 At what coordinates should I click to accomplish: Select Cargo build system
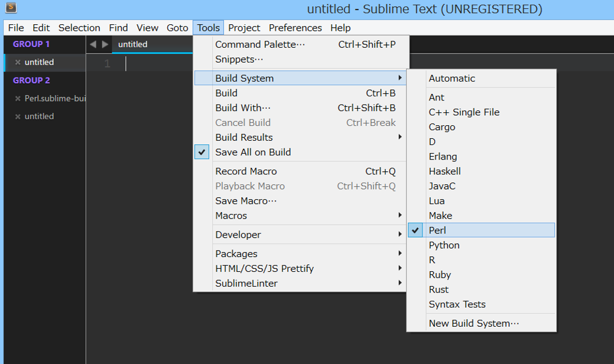[x=481, y=127]
